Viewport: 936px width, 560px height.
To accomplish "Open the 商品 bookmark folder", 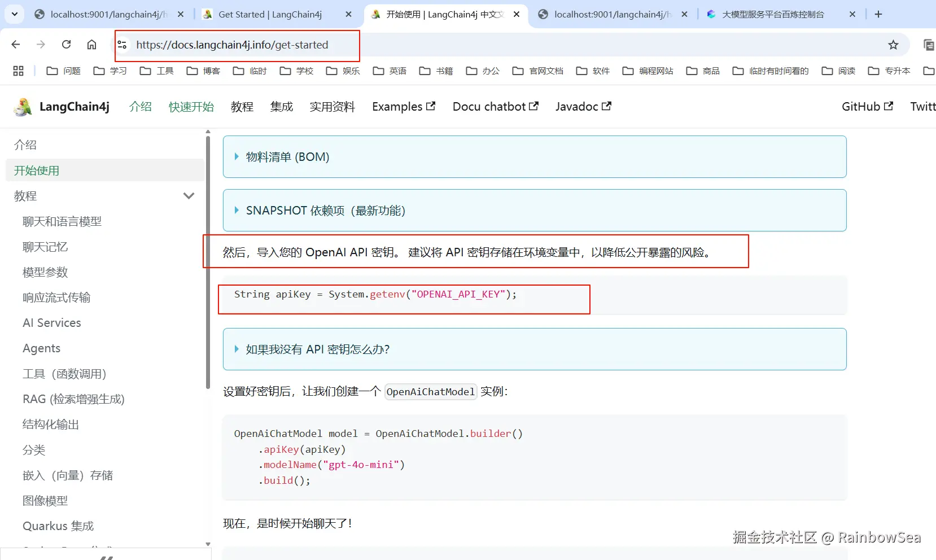I will pyautogui.click(x=703, y=71).
